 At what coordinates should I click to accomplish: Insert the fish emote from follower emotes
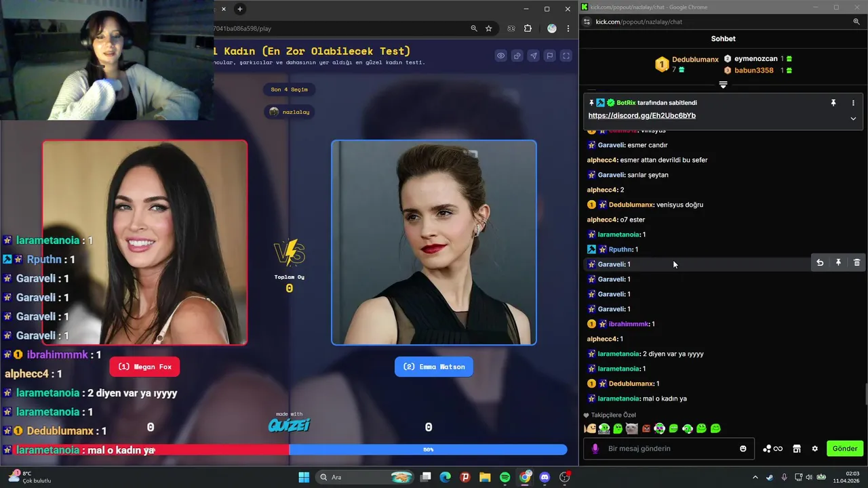[590, 428]
